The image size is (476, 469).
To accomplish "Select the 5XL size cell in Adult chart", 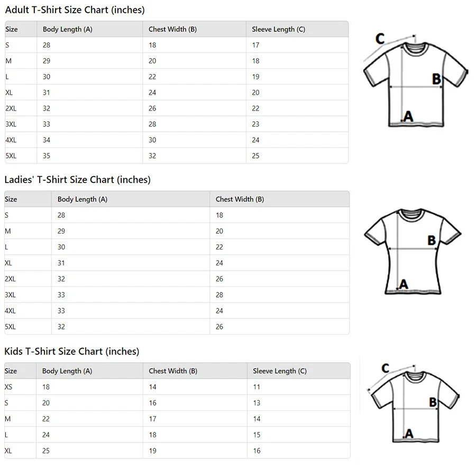I will 11,156.
